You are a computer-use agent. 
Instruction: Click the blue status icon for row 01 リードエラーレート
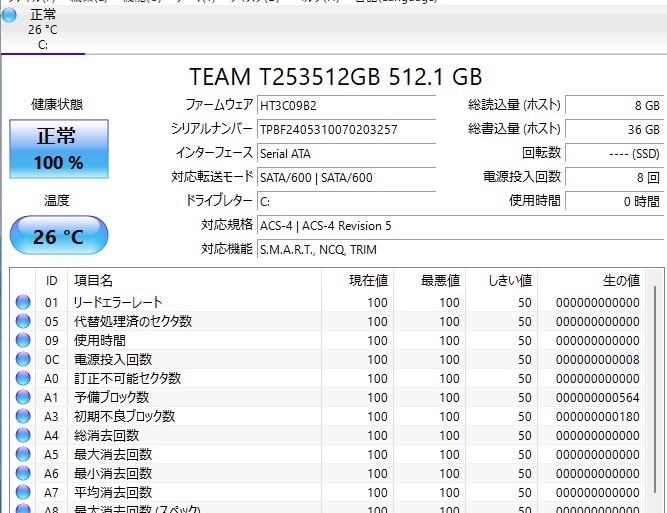[x=22, y=303]
